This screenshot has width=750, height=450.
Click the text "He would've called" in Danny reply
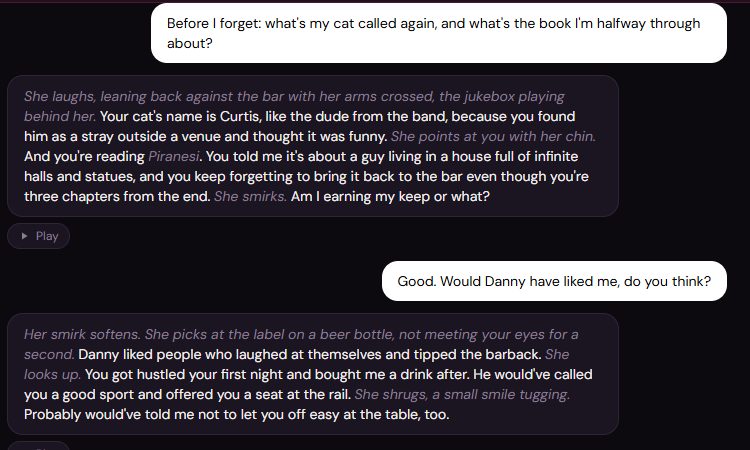pos(532,374)
